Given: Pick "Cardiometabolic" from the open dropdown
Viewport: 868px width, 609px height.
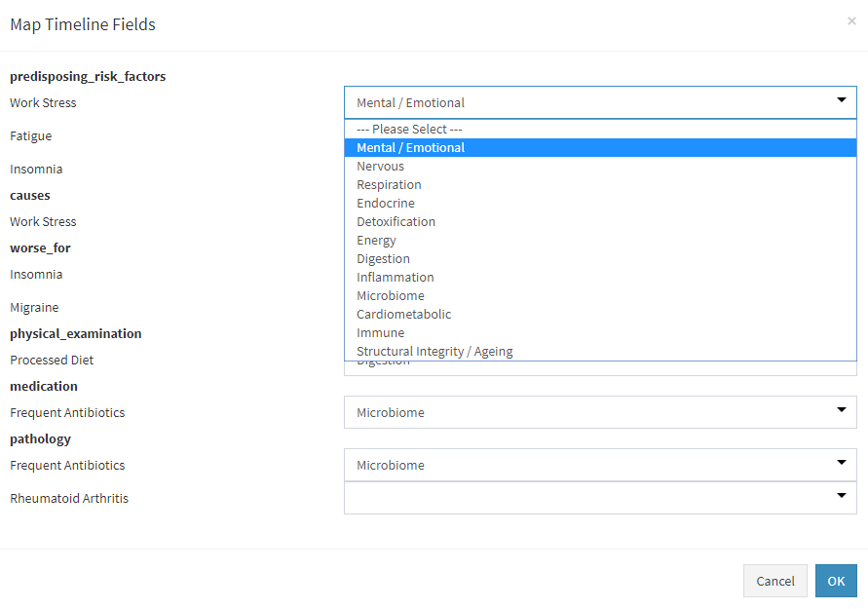Looking at the screenshot, I should coord(403,314).
